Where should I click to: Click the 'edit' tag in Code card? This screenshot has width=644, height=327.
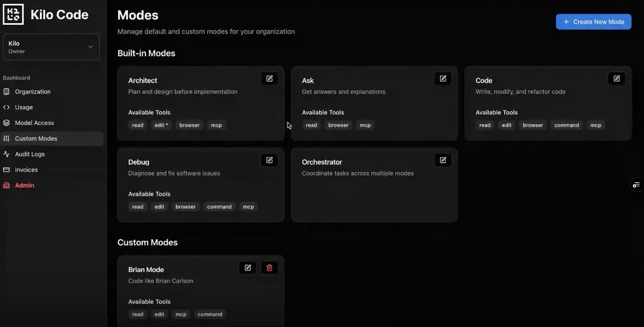[507, 125]
